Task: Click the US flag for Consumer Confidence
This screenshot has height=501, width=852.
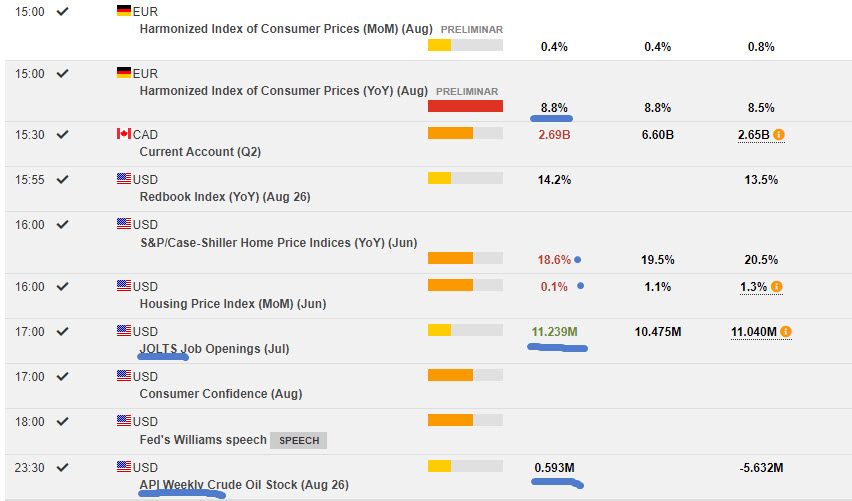Action: tap(124, 377)
